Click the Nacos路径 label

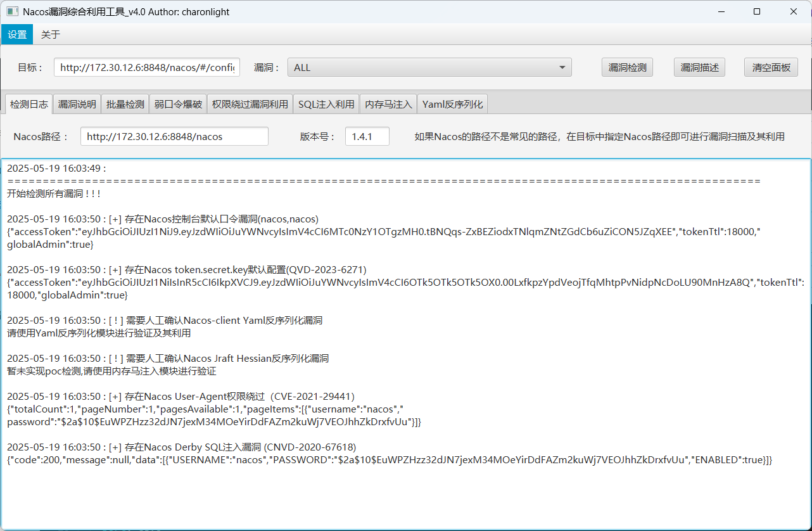[41, 136]
